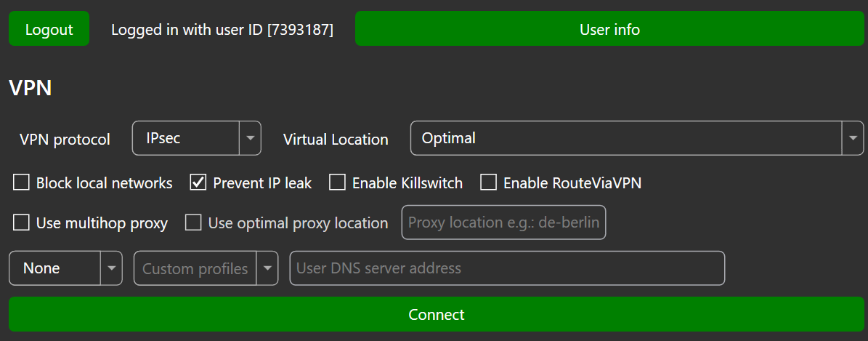Open the User info panel
The image size is (868, 341).
[x=609, y=29]
